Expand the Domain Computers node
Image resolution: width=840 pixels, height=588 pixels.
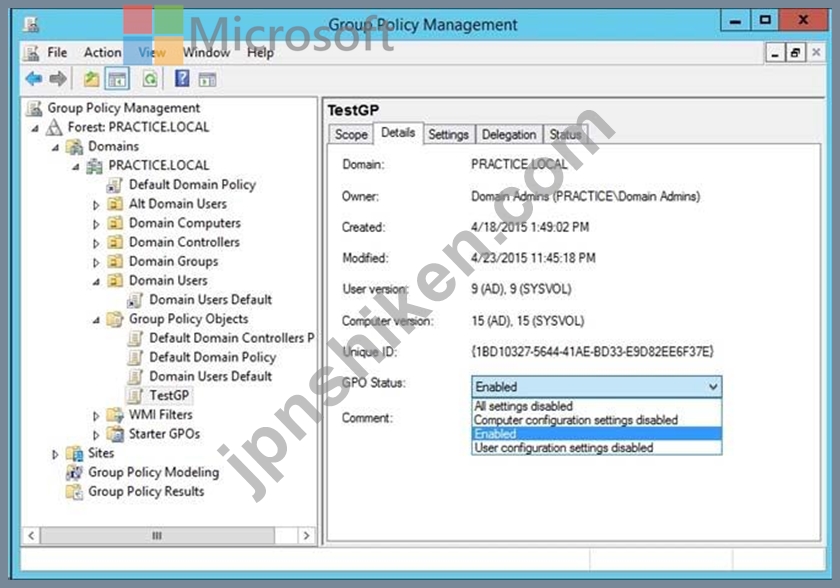point(96,224)
